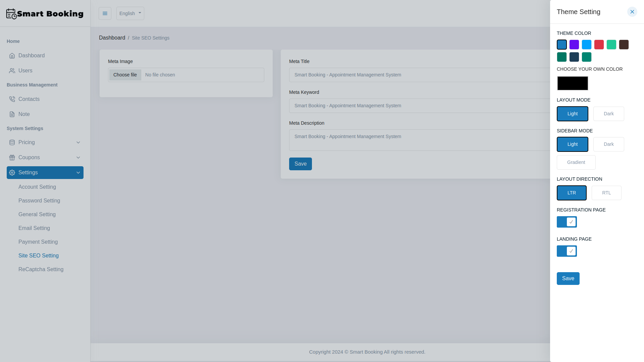This screenshot has width=644, height=362.
Task: Select the Pricing icon under System Settings
Action: point(12,142)
